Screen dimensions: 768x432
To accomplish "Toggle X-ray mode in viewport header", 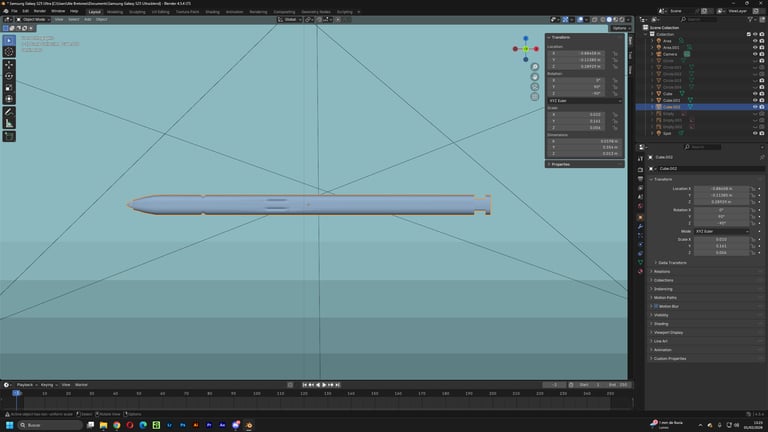I will coord(595,20).
